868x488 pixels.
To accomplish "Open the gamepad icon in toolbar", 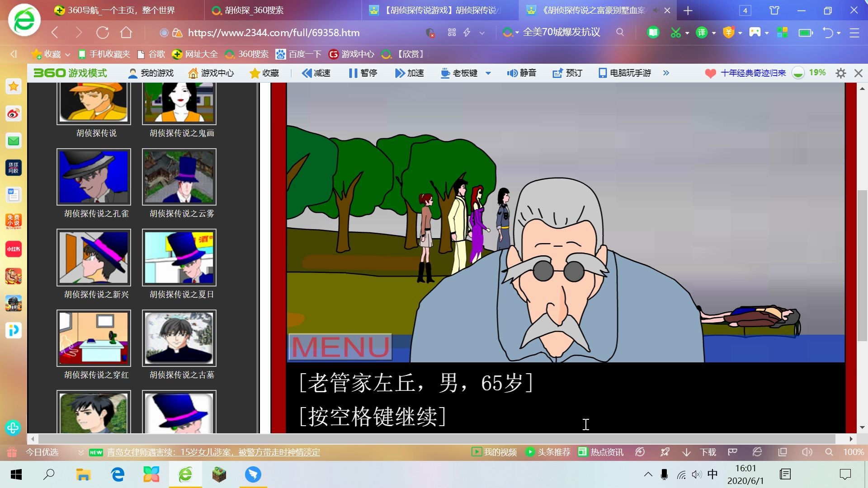I will click(x=755, y=33).
